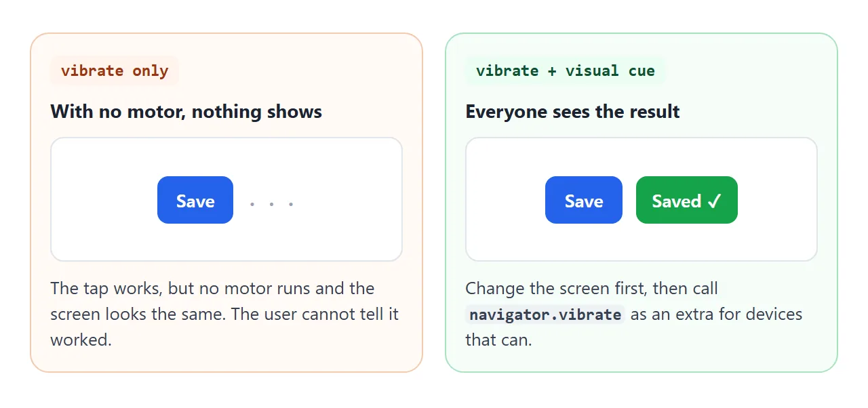
Task: Select the "vibrate + visual cue" code tag
Action: click(566, 70)
